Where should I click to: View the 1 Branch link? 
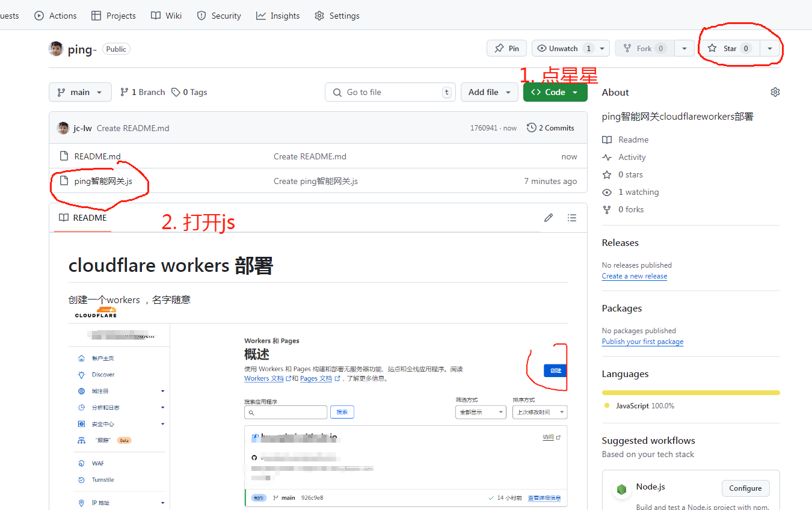(143, 92)
